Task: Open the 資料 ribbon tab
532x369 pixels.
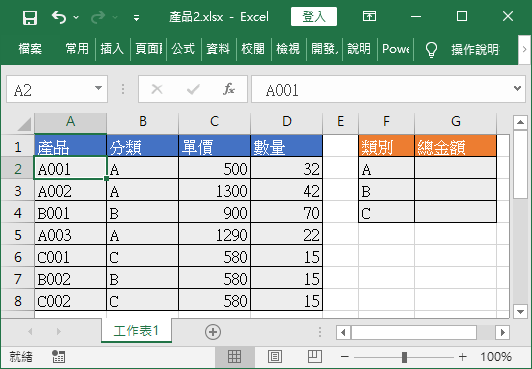Action: (x=218, y=49)
